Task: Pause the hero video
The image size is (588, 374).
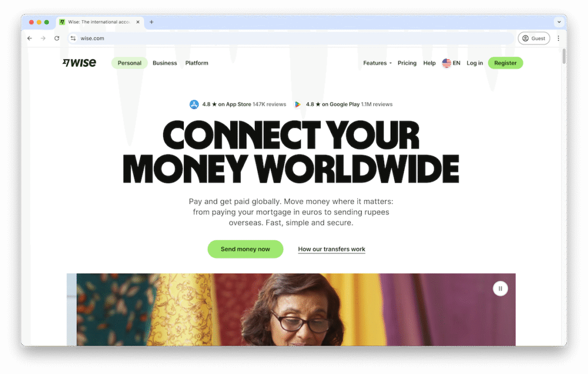Action: point(500,288)
